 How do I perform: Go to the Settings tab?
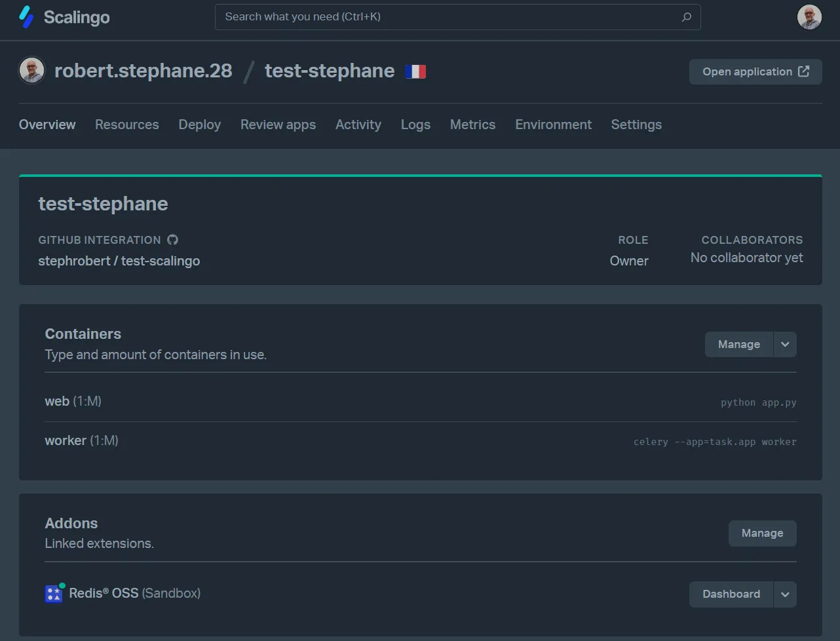click(636, 125)
